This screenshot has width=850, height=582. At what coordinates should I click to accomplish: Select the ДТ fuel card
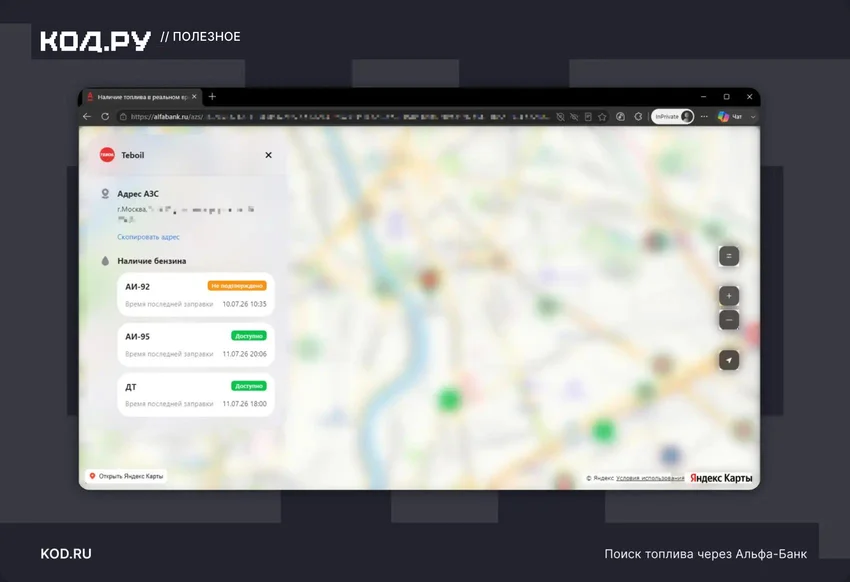pyautogui.click(x=196, y=395)
